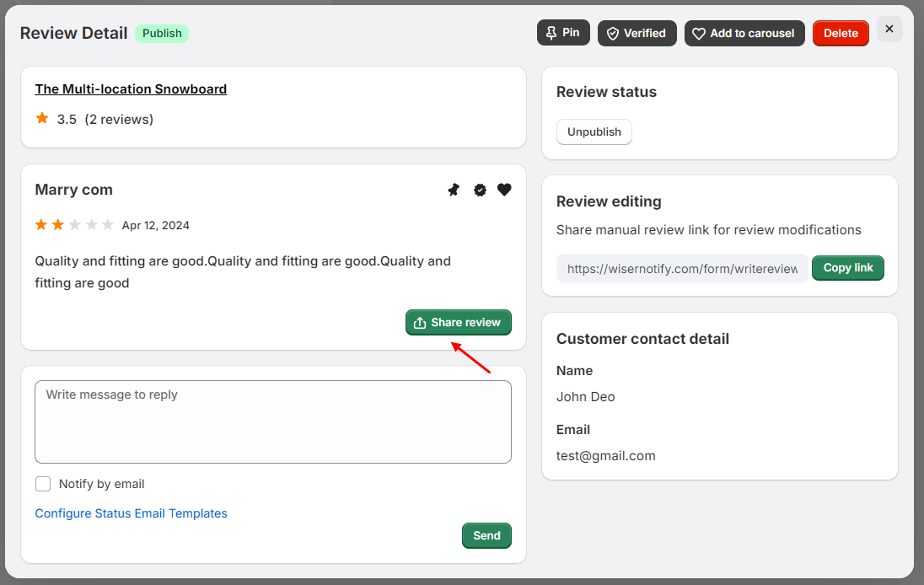
Task: Add the review to the carousel
Action: coord(744,33)
